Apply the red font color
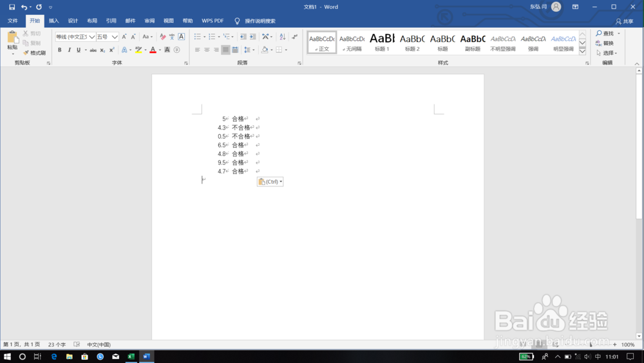Screen dimensions: 644x363 tap(153, 50)
